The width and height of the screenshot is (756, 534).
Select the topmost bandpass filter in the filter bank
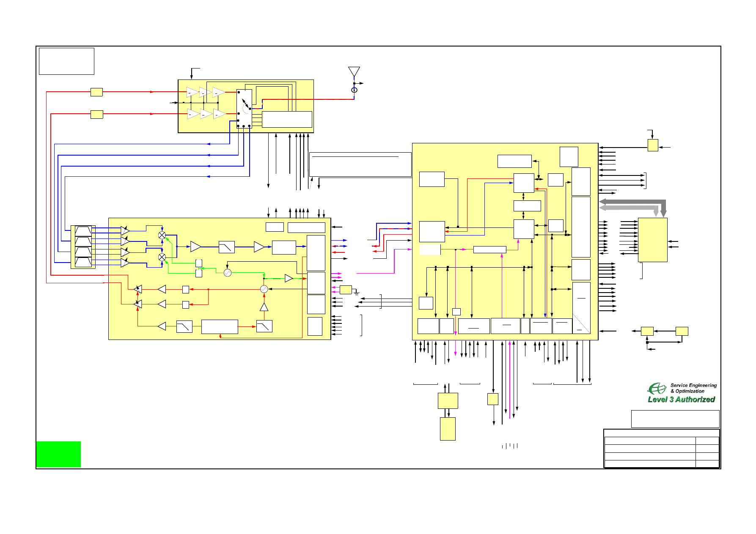tap(83, 231)
